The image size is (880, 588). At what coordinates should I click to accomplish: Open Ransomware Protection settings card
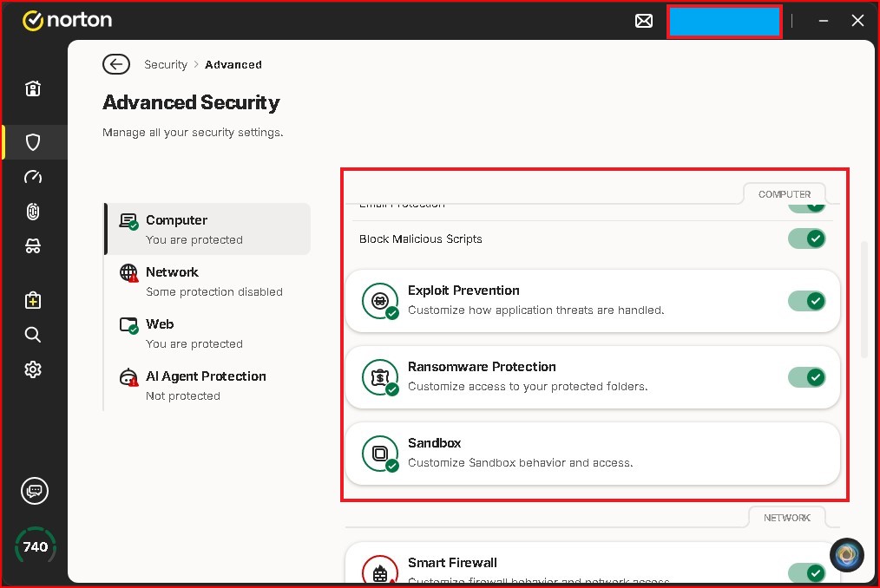point(592,377)
